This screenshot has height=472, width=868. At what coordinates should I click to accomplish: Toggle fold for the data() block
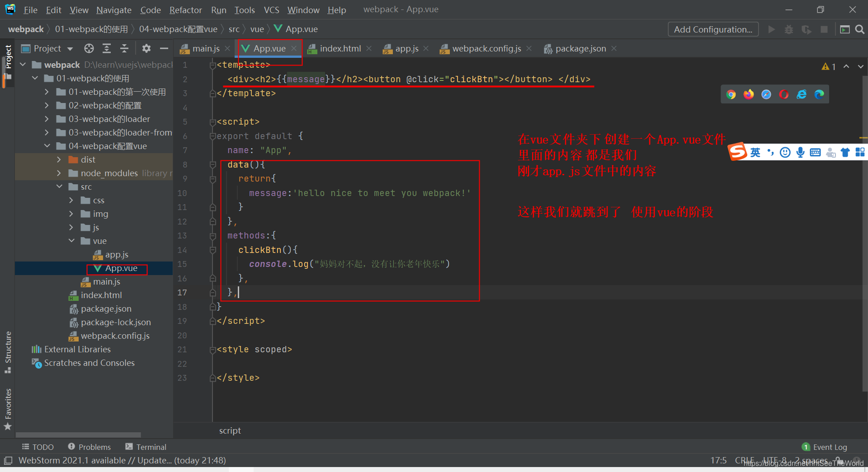(x=212, y=165)
